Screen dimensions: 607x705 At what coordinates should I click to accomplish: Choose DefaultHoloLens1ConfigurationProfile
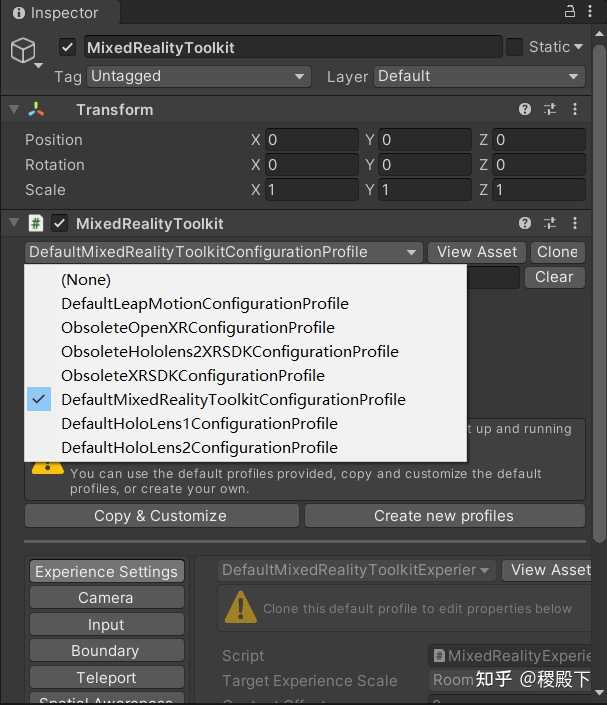245,424
